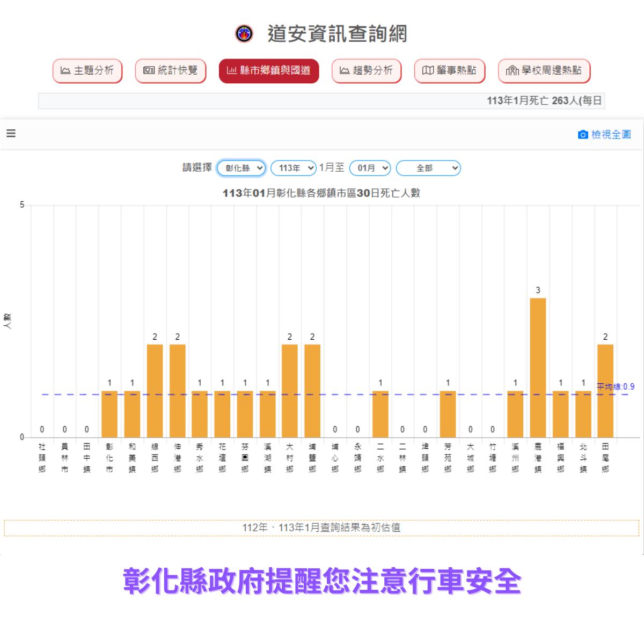Open the 學校周邊熱點 tab
Screen dimensions: 644x644
pos(544,71)
